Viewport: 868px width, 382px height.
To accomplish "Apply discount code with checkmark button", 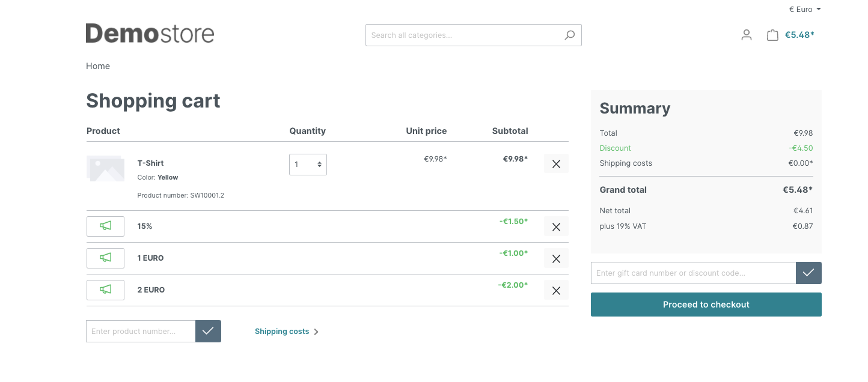I will click(x=808, y=273).
